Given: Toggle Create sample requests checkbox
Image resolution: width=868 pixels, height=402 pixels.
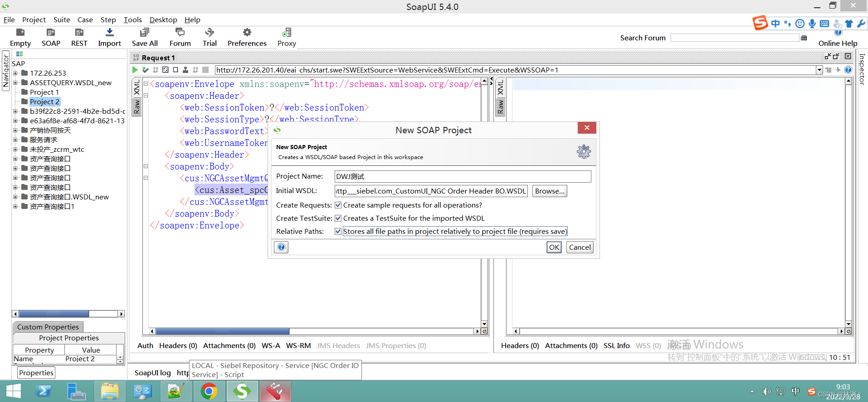Looking at the screenshot, I should tap(338, 205).
